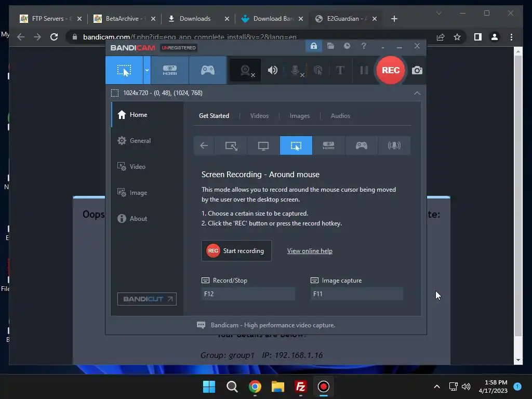Select HDMI device recording mode in top toolbar
532x399 pixels.
[x=170, y=70]
